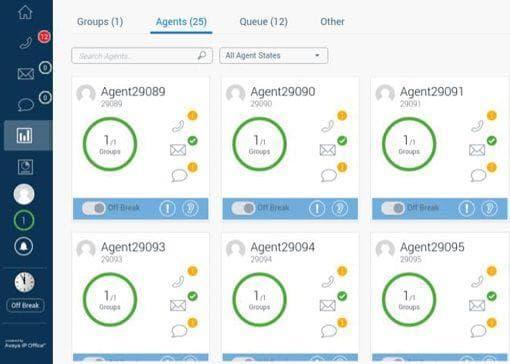Click into the Search Agents field
The image size is (510, 364).
point(142,56)
